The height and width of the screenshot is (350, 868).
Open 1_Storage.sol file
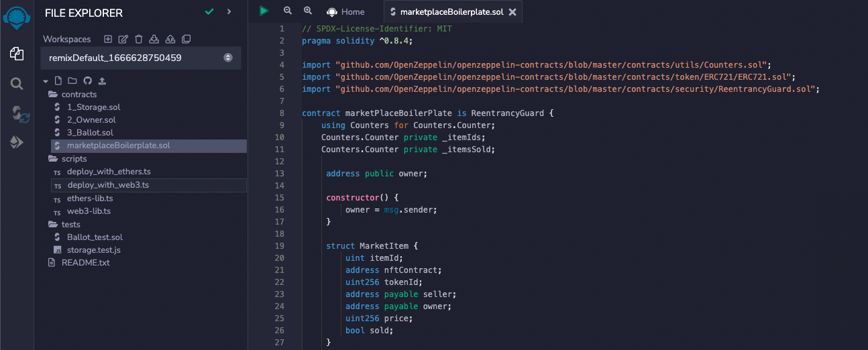[93, 107]
